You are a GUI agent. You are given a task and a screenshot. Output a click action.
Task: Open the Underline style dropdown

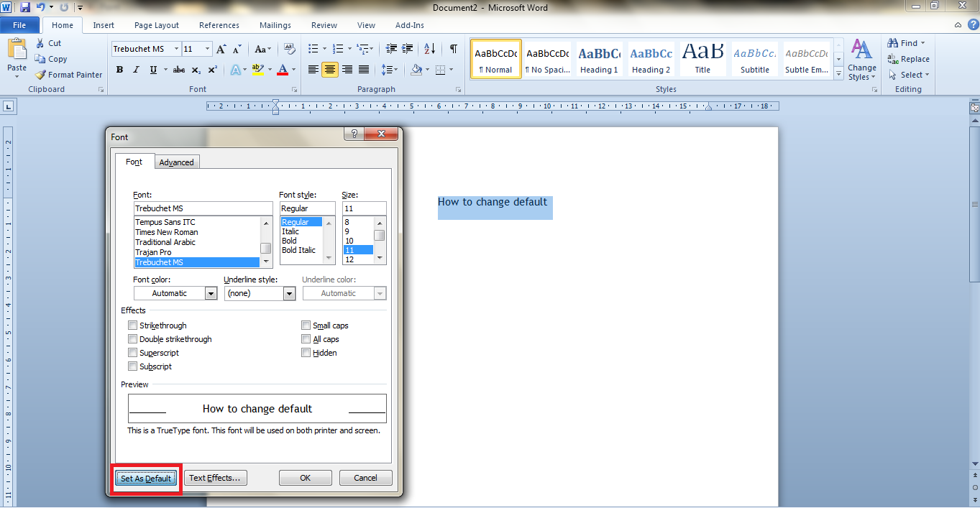[x=289, y=293]
